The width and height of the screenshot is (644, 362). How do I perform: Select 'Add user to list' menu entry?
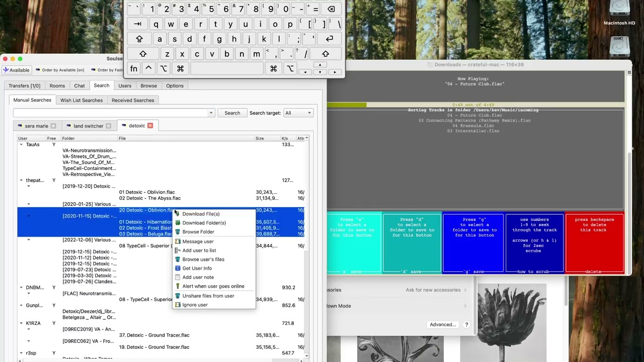pos(214,250)
